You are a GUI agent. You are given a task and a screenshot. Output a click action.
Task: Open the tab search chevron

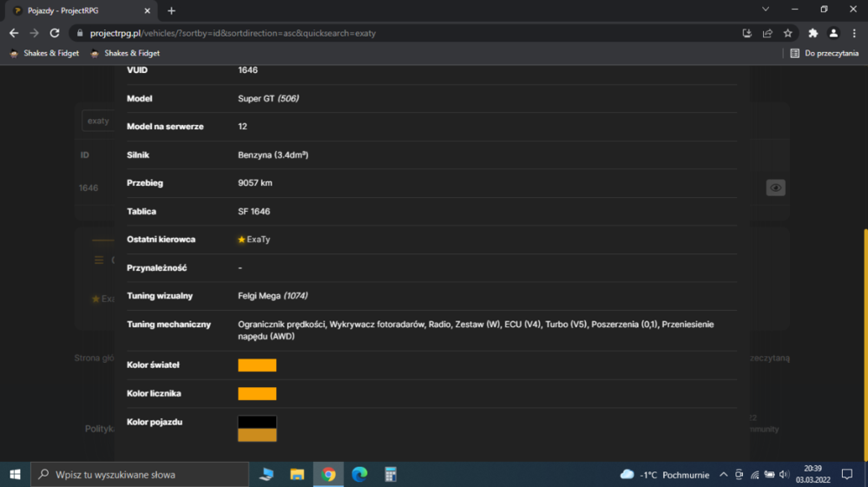point(766,10)
